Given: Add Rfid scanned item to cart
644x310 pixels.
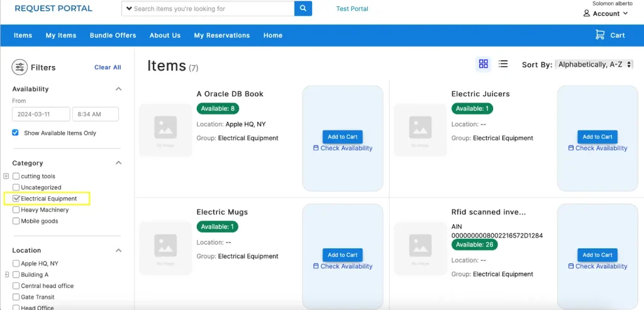Looking at the screenshot, I should pyautogui.click(x=597, y=255).
